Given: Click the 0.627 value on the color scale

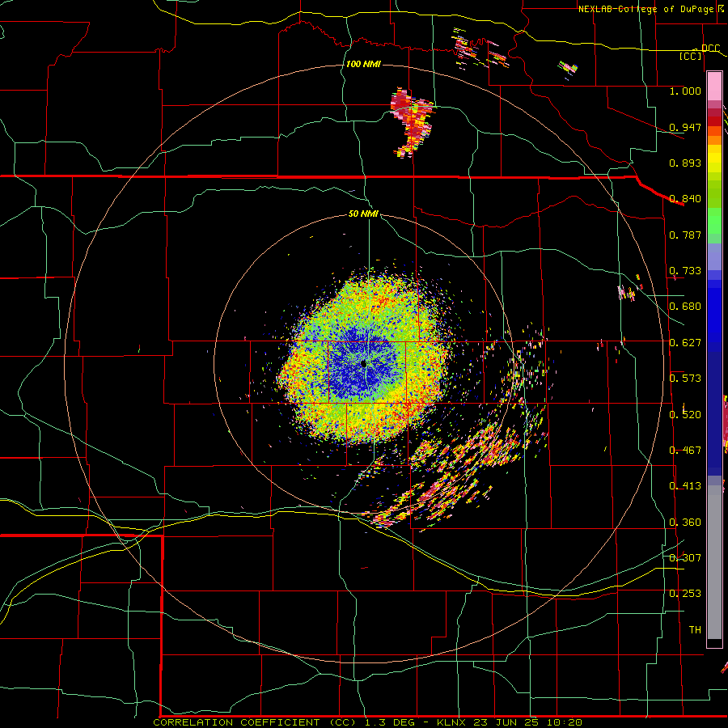Looking at the screenshot, I should pos(685,343).
